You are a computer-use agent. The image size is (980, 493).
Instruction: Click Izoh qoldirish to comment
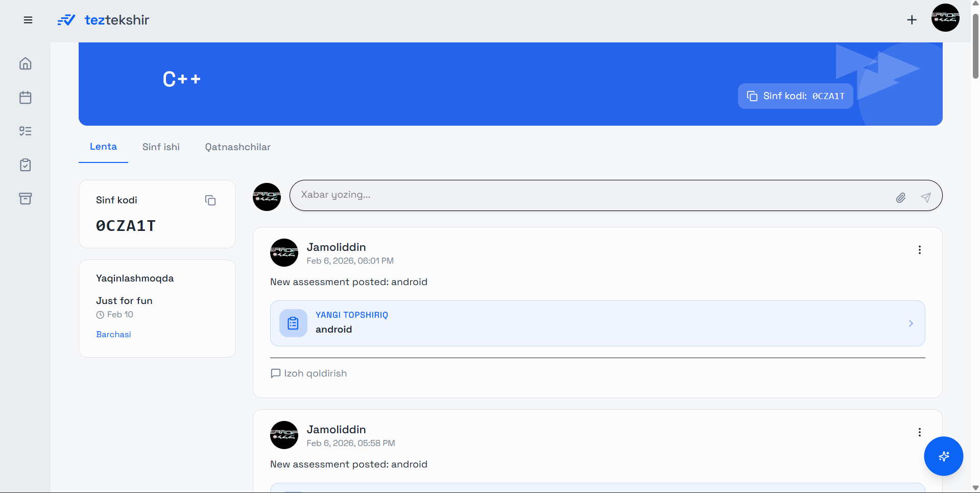[309, 373]
